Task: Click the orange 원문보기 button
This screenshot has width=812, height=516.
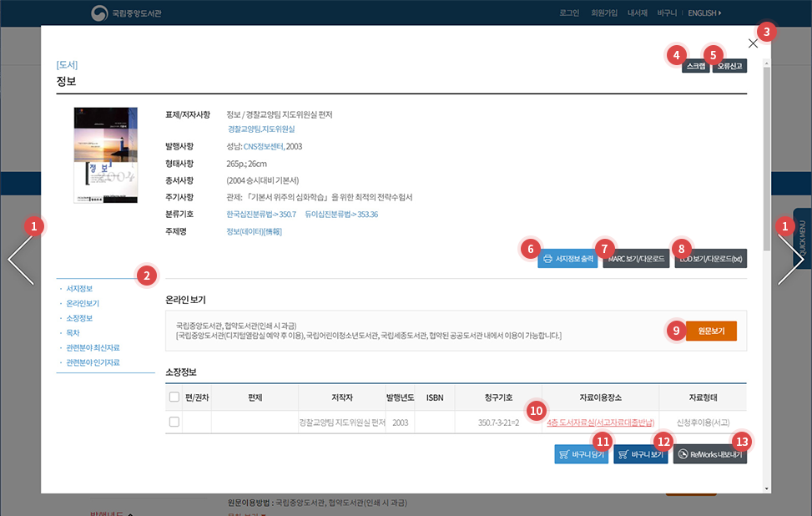Action: pos(711,331)
